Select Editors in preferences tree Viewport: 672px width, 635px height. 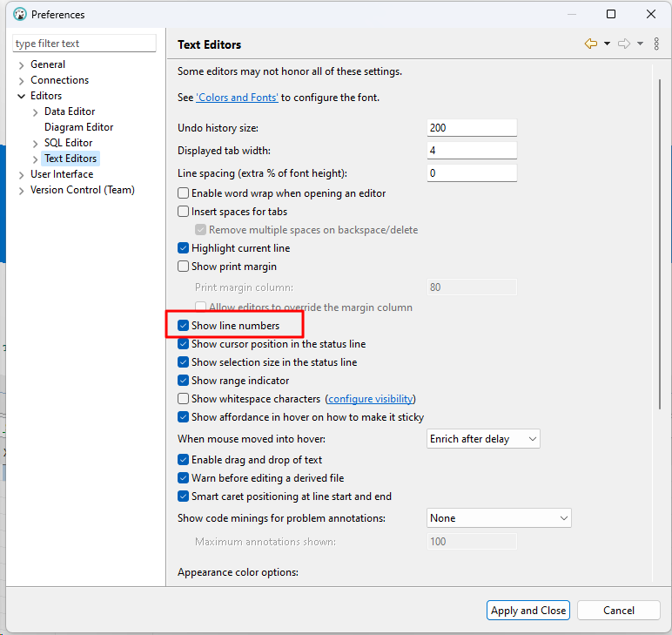[46, 96]
